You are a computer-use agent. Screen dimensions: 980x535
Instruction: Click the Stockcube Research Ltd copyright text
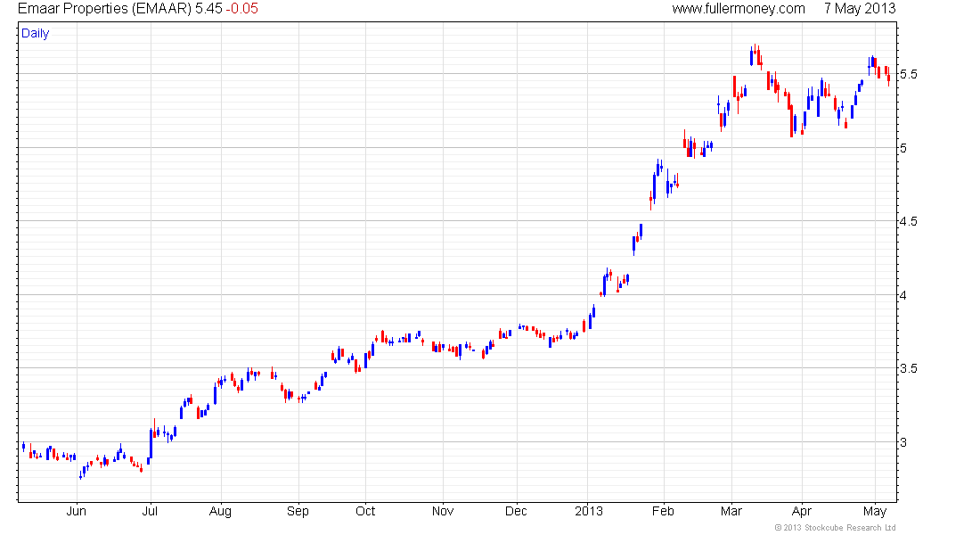835,528
